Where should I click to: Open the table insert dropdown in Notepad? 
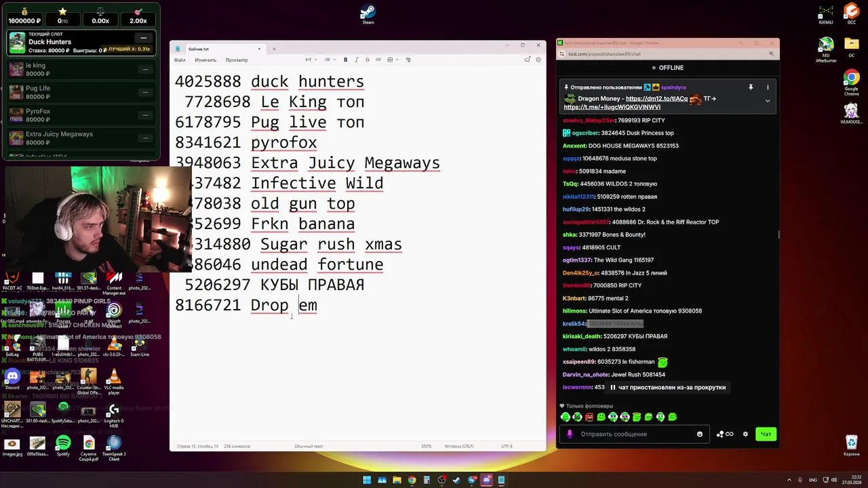coord(392,60)
